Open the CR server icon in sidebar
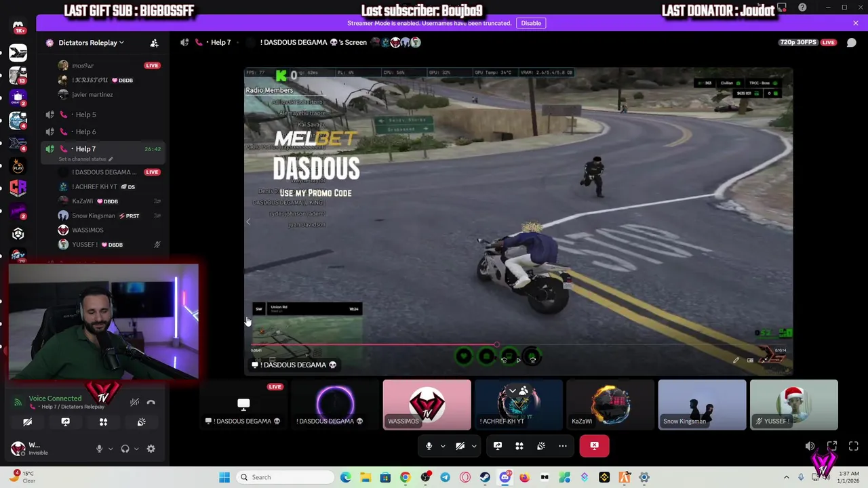This screenshot has width=868, height=488. [18, 188]
